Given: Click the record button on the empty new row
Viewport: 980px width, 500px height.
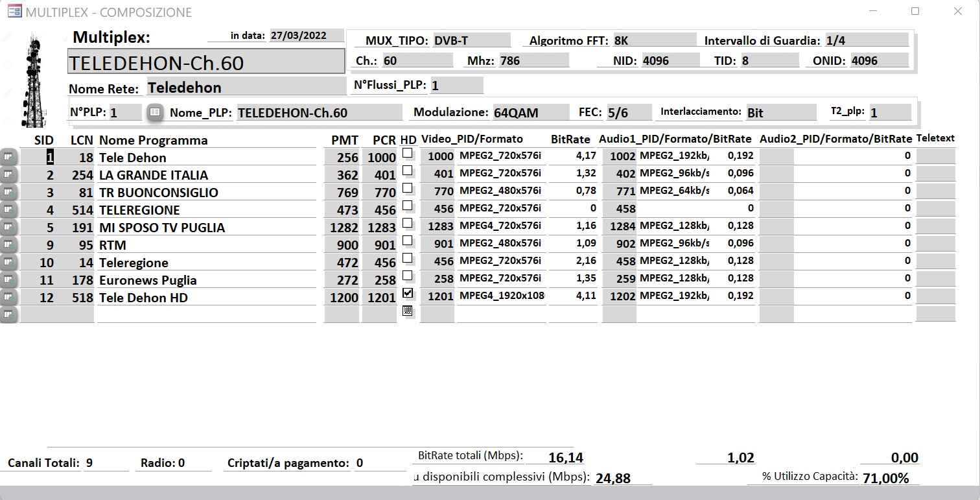Looking at the screenshot, I should [x=8, y=315].
